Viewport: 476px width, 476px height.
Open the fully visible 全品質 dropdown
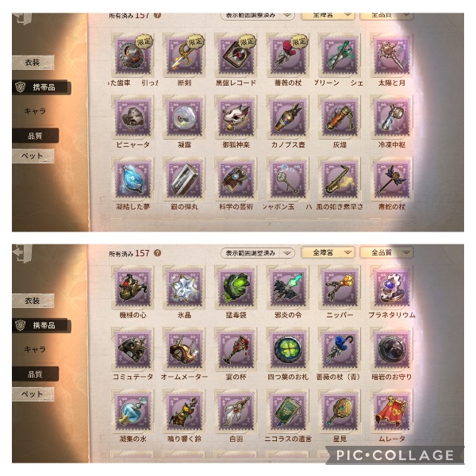point(386,252)
